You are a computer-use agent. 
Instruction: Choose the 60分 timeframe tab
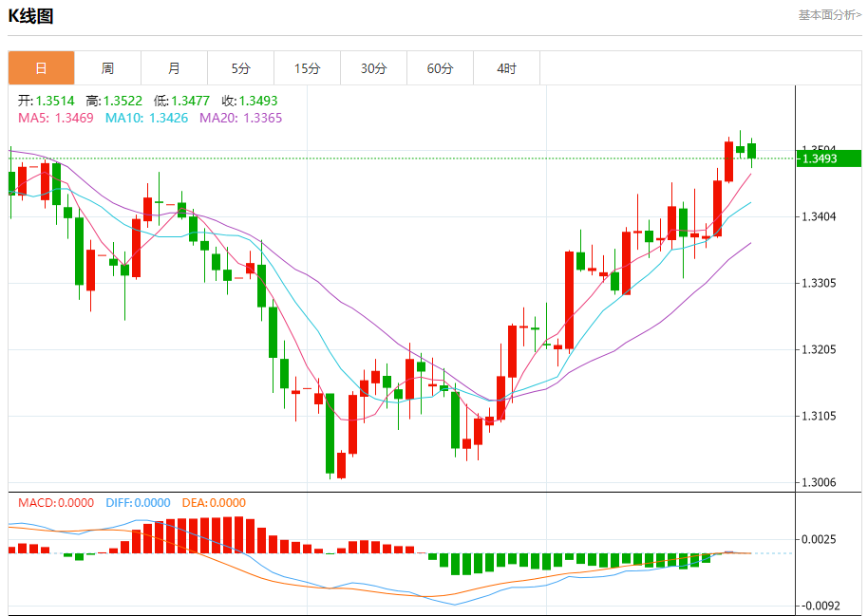pos(440,68)
